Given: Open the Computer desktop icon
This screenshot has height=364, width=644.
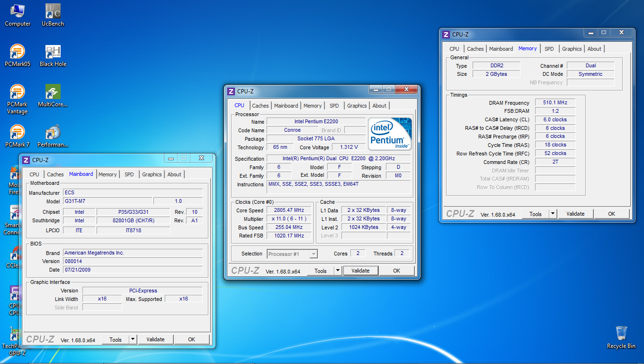Looking at the screenshot, I should (x=18, y=15).
